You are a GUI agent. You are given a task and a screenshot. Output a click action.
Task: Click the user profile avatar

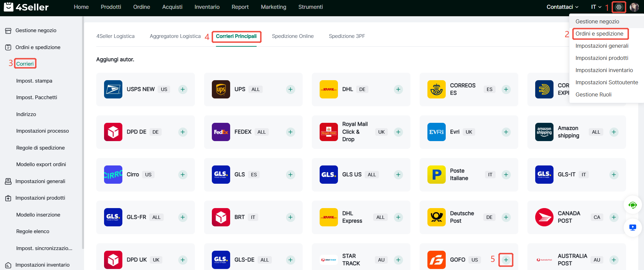click(634, 7)
